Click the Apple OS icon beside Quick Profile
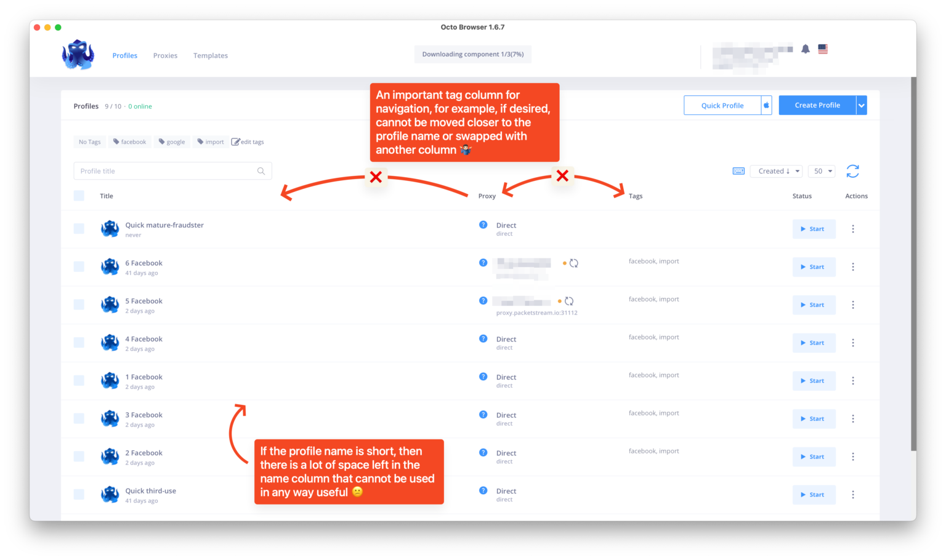This screenshot has height=560, width=946. 766,105
